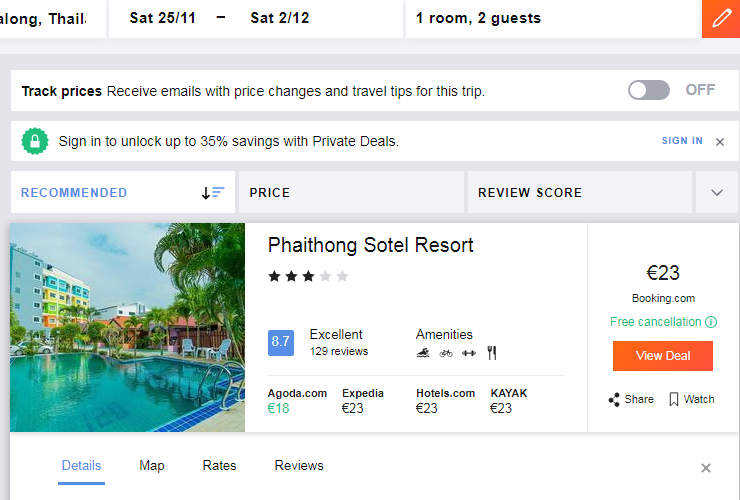Open the Rates tab
Image resolution: width=740 pixels, height=500 pixels.
coord(219,466)
